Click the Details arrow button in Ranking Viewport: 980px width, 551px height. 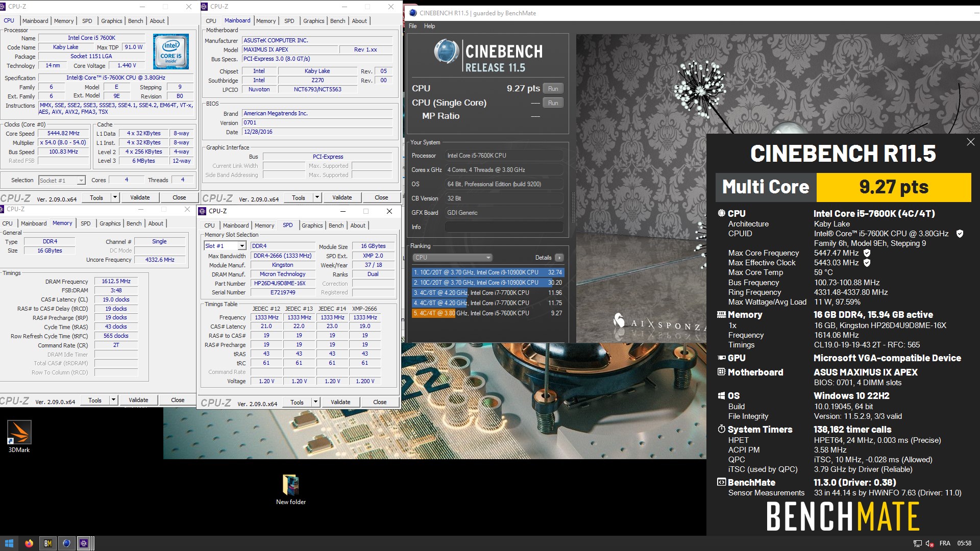pos(559,258)
